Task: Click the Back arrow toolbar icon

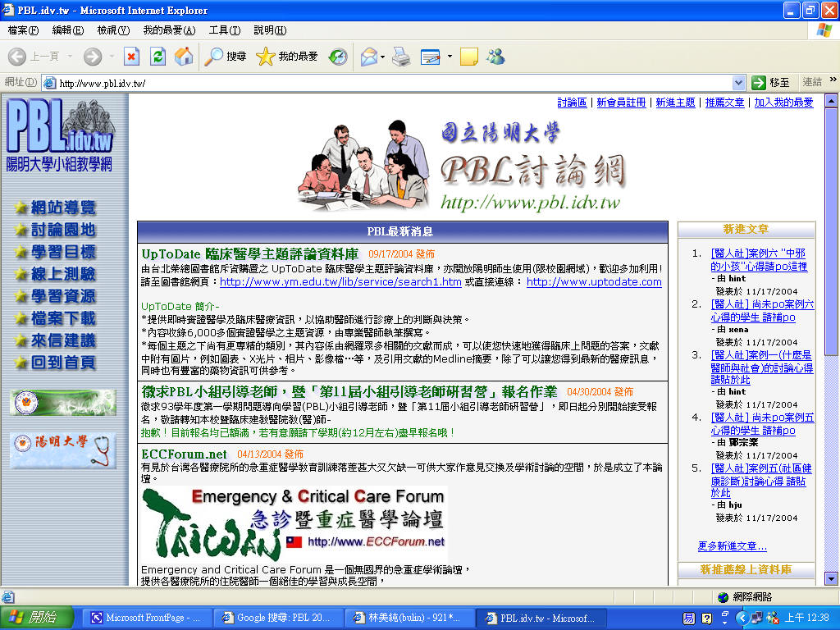Action: point(17,57)
